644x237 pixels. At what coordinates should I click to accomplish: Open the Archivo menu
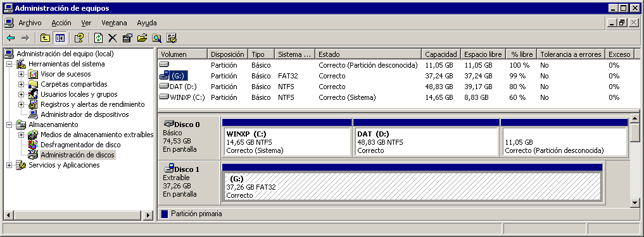(x=30, y=23)
